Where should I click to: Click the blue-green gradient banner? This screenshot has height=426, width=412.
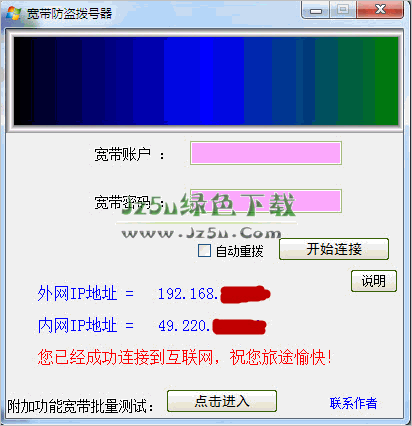pyautogui.click(x=206, y=81)
